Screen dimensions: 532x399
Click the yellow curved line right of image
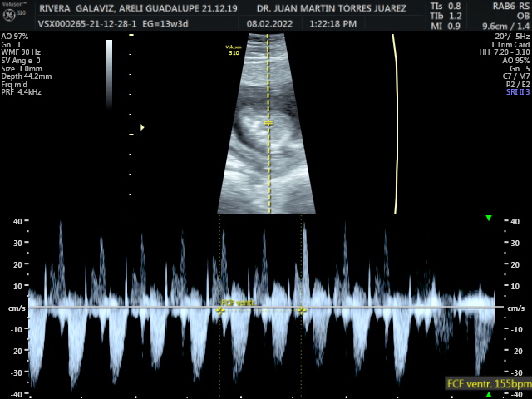pos(396,125)
